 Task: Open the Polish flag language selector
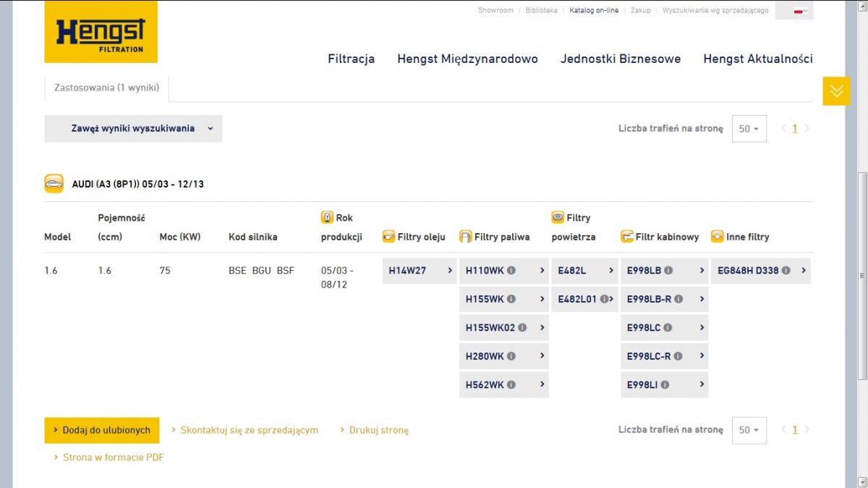801,10
